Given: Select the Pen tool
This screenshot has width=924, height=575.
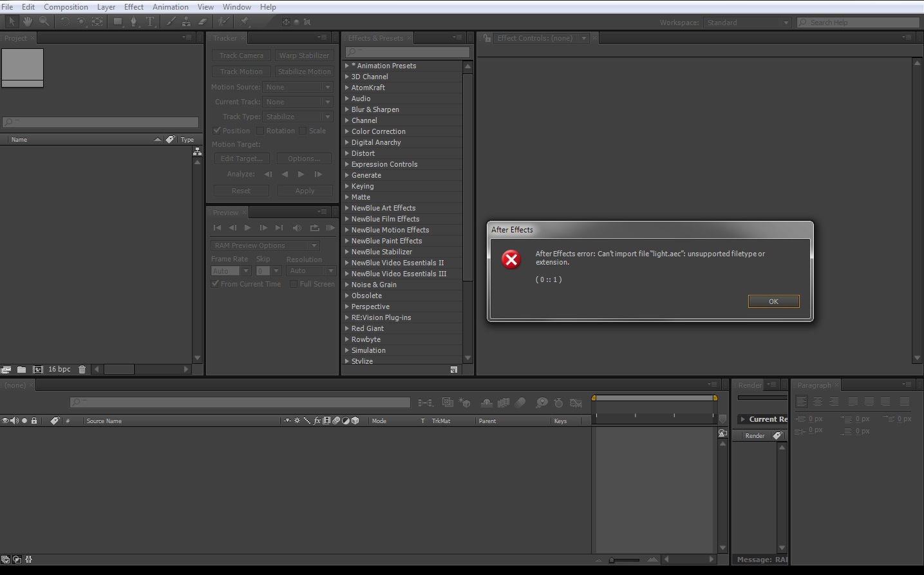Looking at the screenshot, I should (134, 21).
